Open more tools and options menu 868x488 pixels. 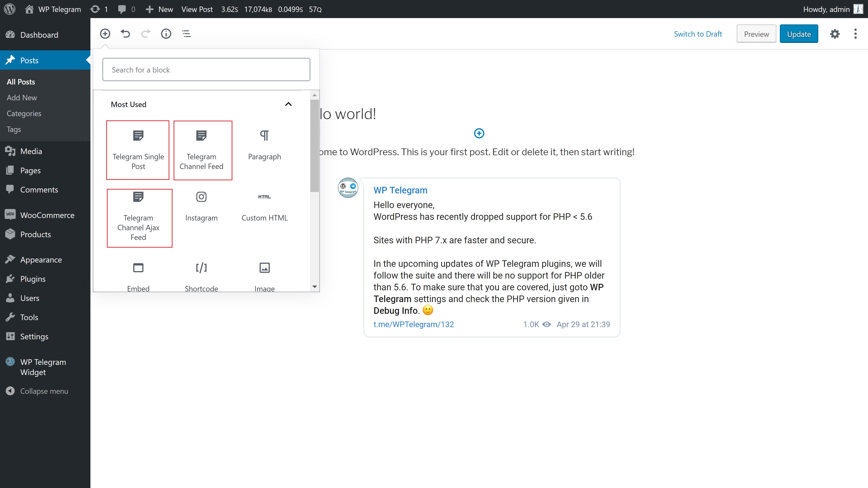[x=855, y=34]
